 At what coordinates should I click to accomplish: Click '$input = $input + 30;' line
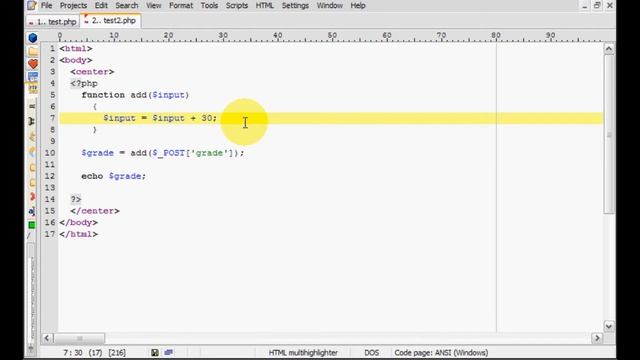coord(160,118)
